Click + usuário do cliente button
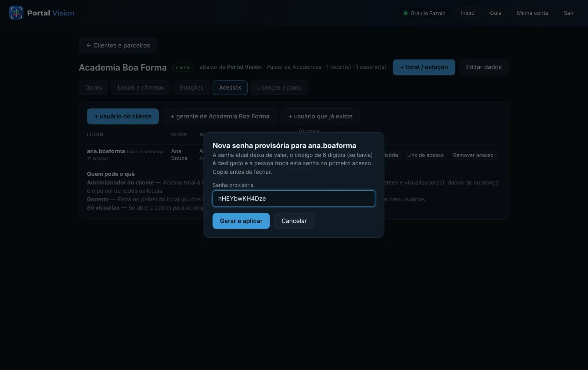 point(123,116)
